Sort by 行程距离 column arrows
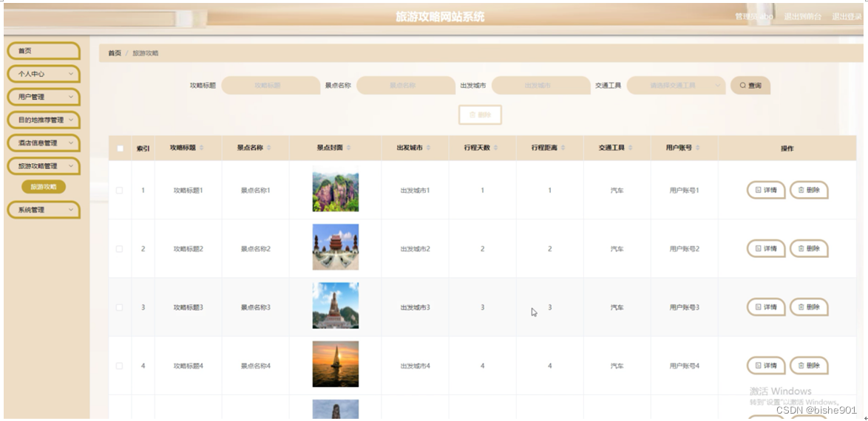The image size is (868, 421). pos(563,148)
